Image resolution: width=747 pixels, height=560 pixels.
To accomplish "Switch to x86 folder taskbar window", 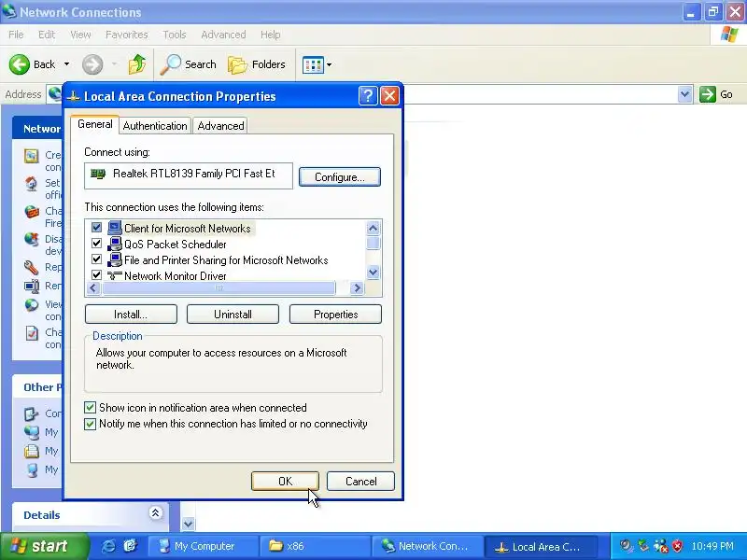I will (315, 546).
